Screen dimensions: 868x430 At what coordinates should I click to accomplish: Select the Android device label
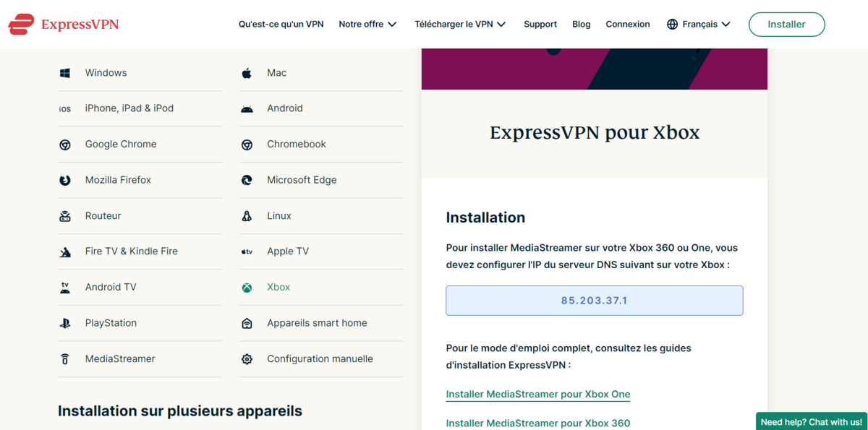tap(285, 108)
